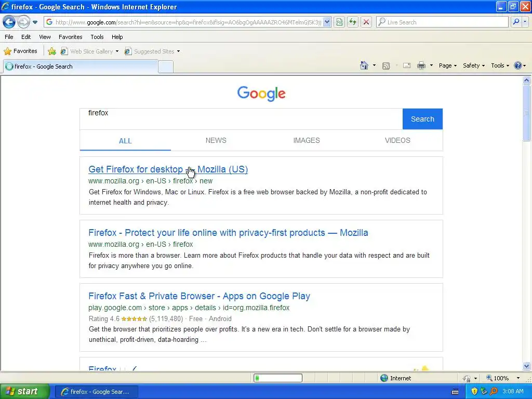Click the 100% zoom level button
Viewport: 532px width, 399px height.
click(498, 378)
